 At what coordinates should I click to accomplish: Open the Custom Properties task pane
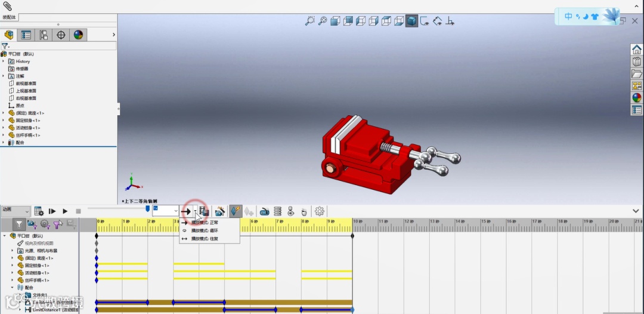(x=637, y=110)
